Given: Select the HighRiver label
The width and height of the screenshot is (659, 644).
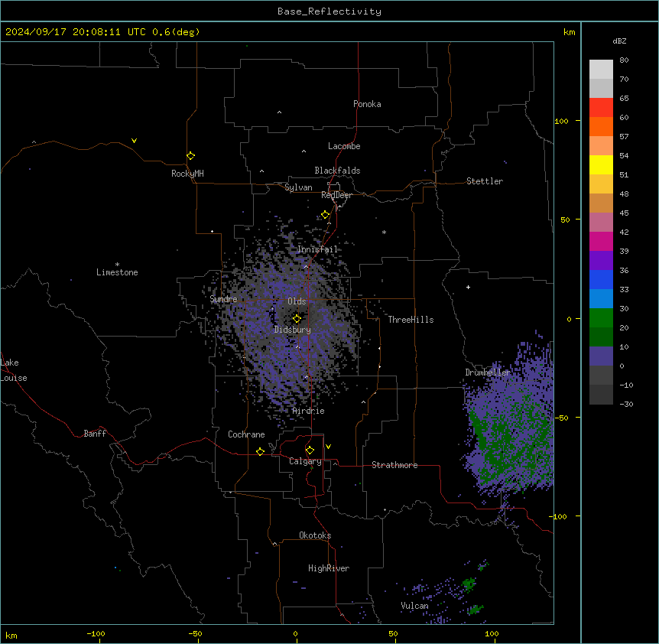Looking at the screenshot, I should click(x=329, y=568).
